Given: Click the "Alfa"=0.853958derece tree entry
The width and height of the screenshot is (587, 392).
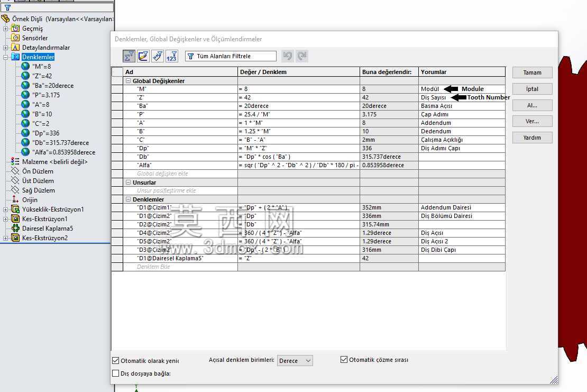Looking at the screenshot, I should (63, 152).
